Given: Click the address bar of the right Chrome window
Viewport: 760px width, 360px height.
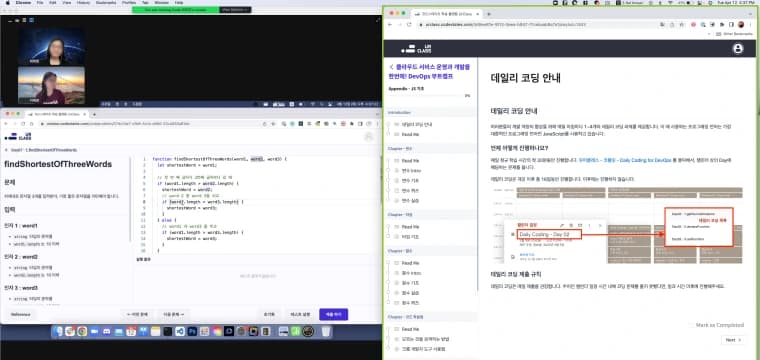Looking at the screenshot, I should (x=547, y=24).
